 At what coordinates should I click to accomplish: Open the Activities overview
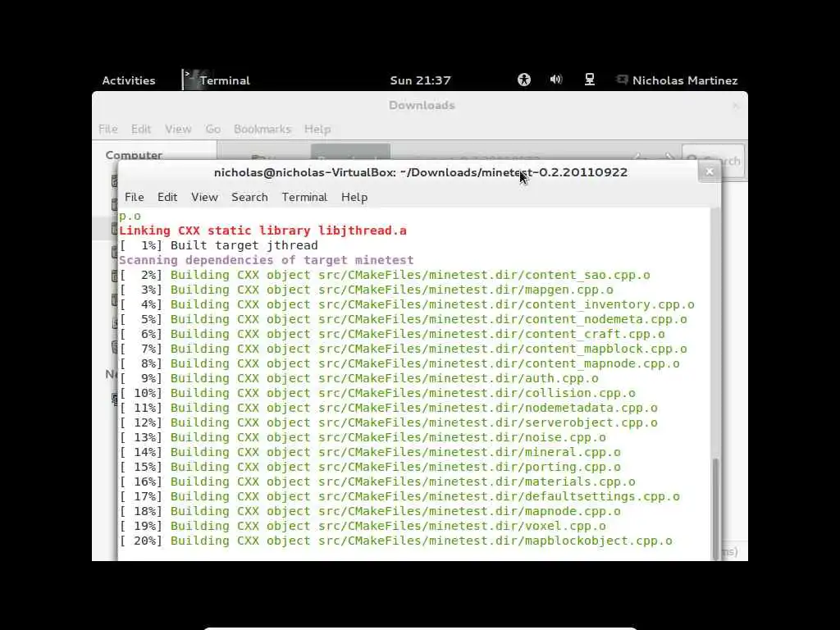129,80
